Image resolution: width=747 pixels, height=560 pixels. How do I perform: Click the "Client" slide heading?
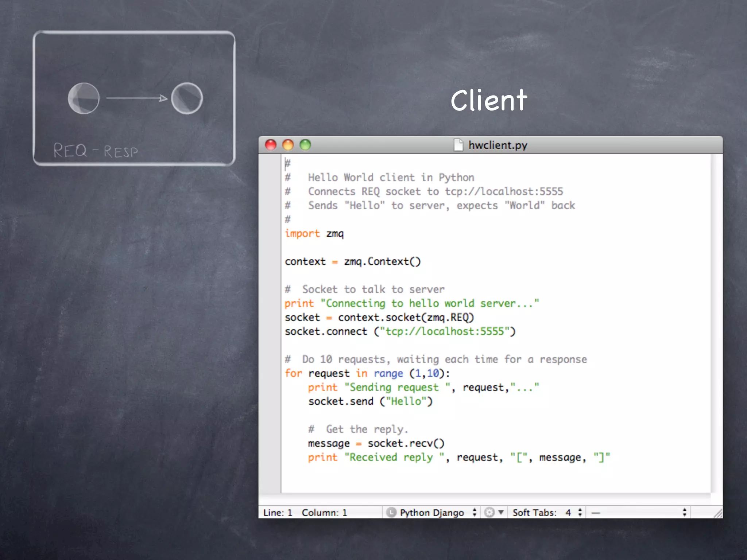pos(489,100)
